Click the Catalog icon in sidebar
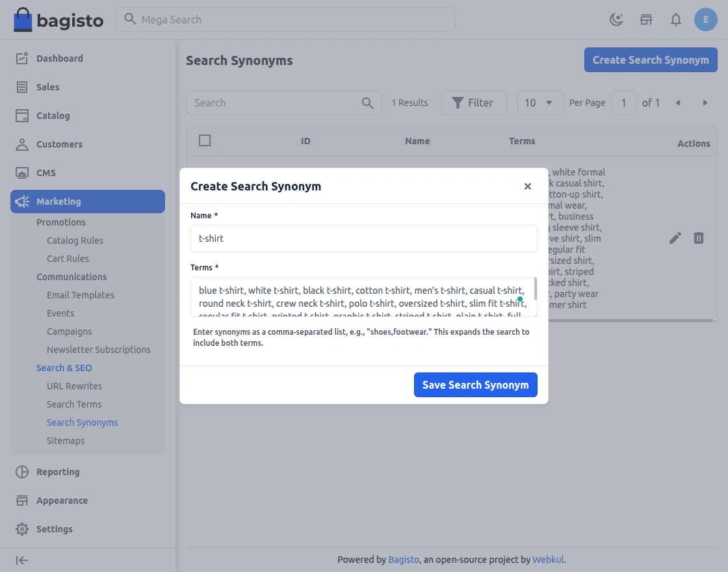 tap(22, 116)
